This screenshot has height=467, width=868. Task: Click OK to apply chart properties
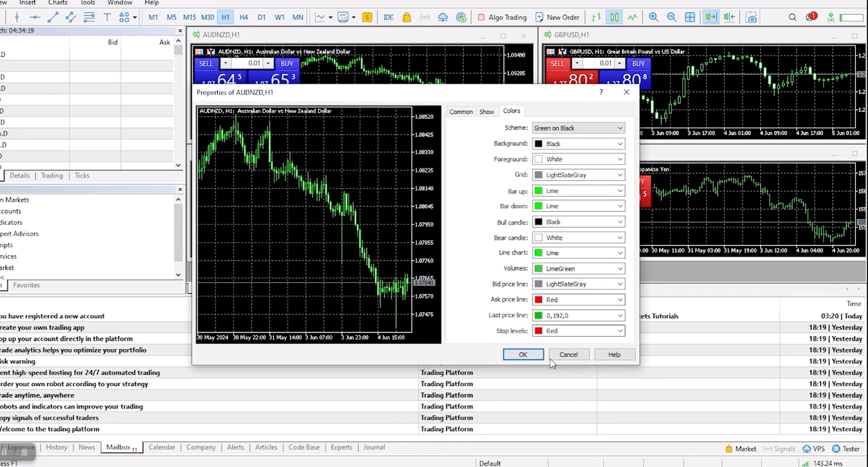coord(523,354)
